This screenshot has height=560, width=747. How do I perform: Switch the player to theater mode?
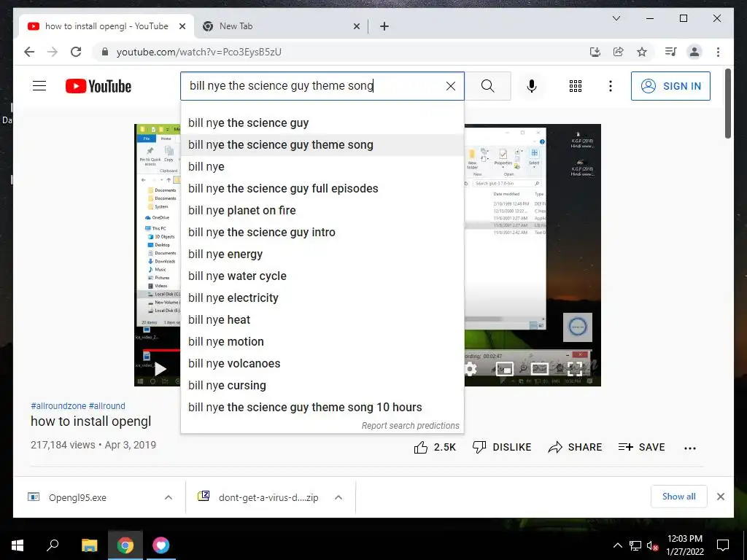point(539,369)
